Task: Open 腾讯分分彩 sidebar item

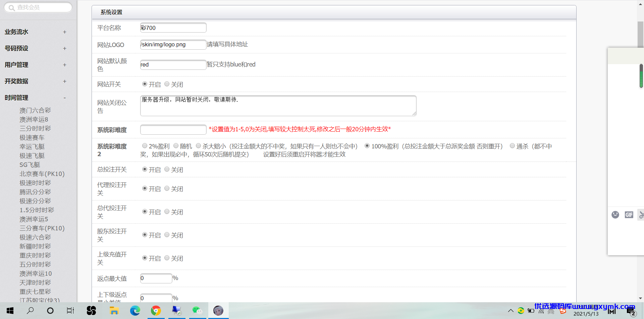Action: (35, 192)
